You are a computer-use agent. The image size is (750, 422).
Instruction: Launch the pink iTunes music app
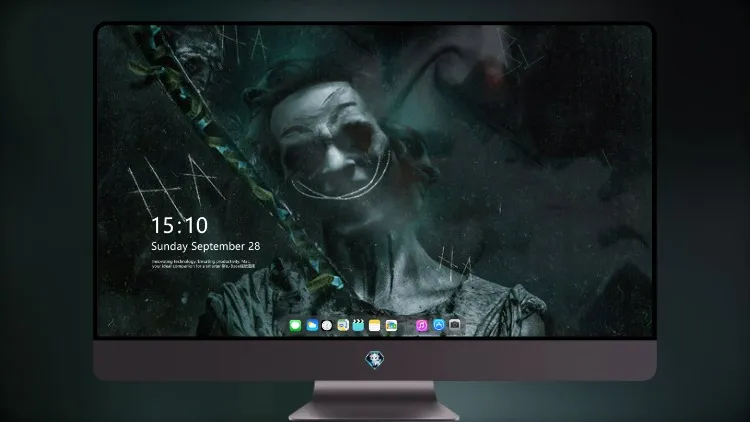tap(422, 326)
